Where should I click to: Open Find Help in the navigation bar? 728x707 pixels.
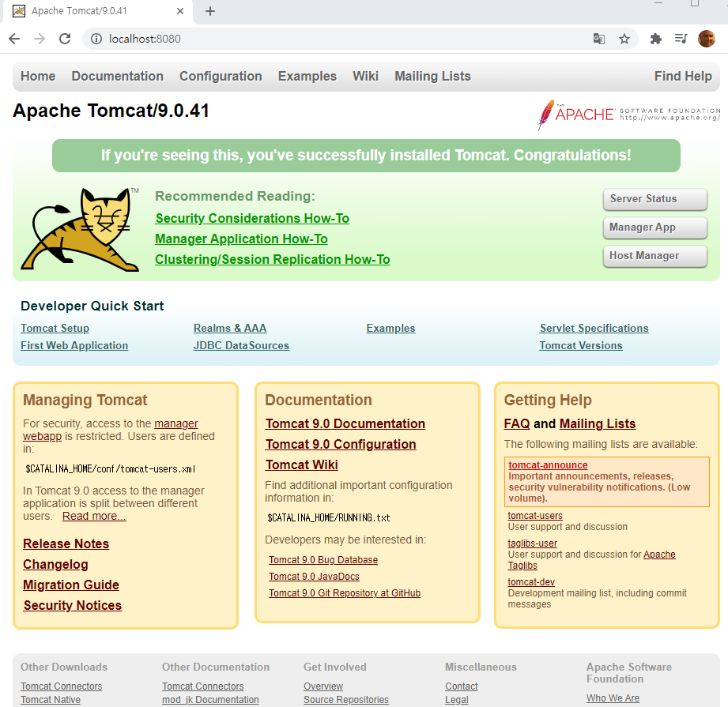(683, 76)
